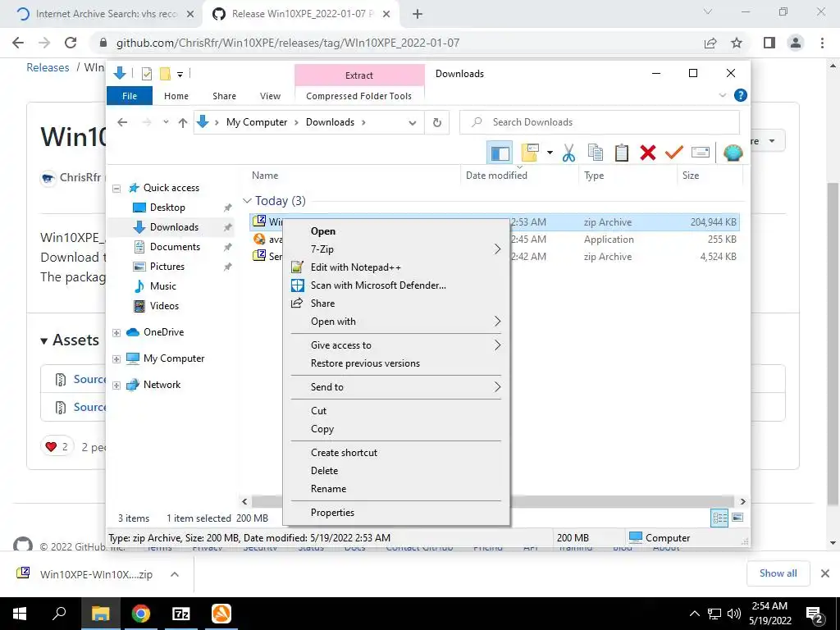Click the Search Downloads field
Image resolution: width=840 pixels, height=630 pixels.
coord(600,122)
